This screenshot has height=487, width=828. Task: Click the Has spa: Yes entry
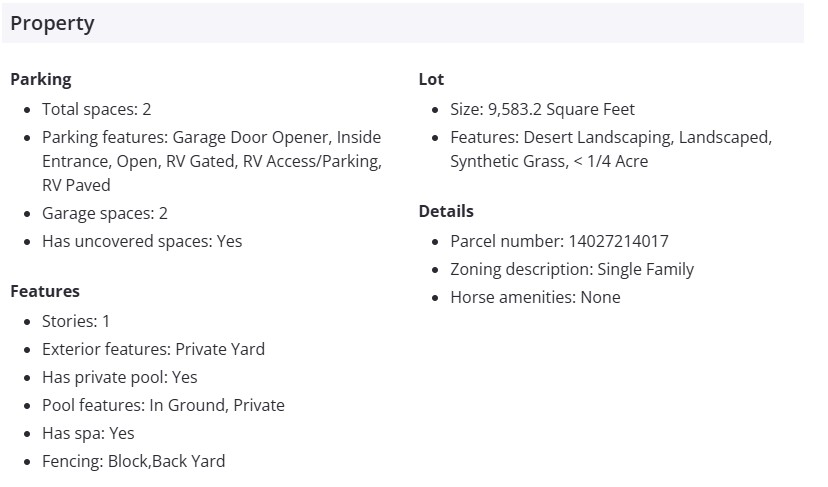point(88,433)
